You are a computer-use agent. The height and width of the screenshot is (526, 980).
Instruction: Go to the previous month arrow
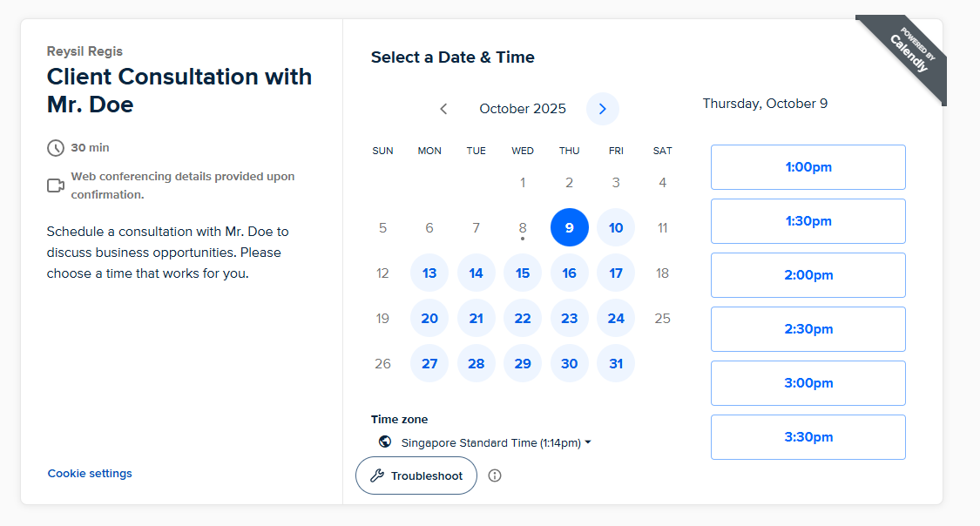(443, 109)
